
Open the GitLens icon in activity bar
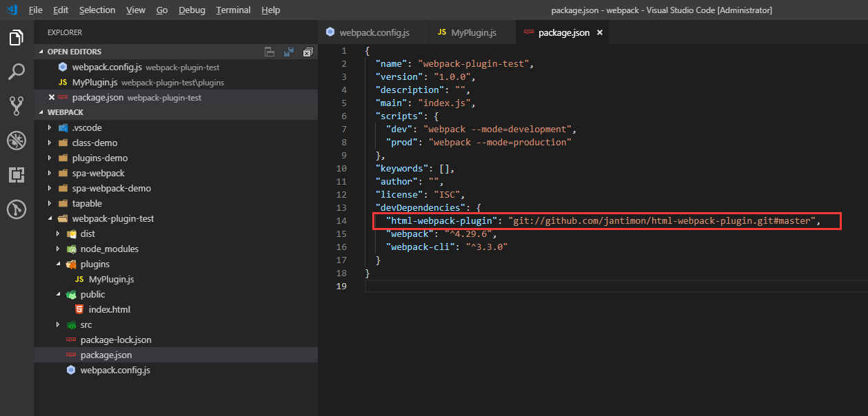[x=17, y=209]
